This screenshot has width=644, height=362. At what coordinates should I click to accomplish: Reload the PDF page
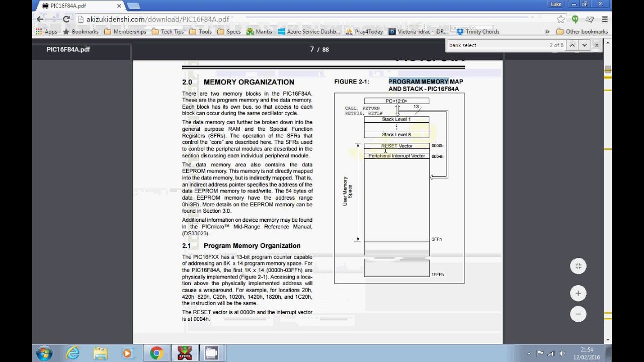66,19
